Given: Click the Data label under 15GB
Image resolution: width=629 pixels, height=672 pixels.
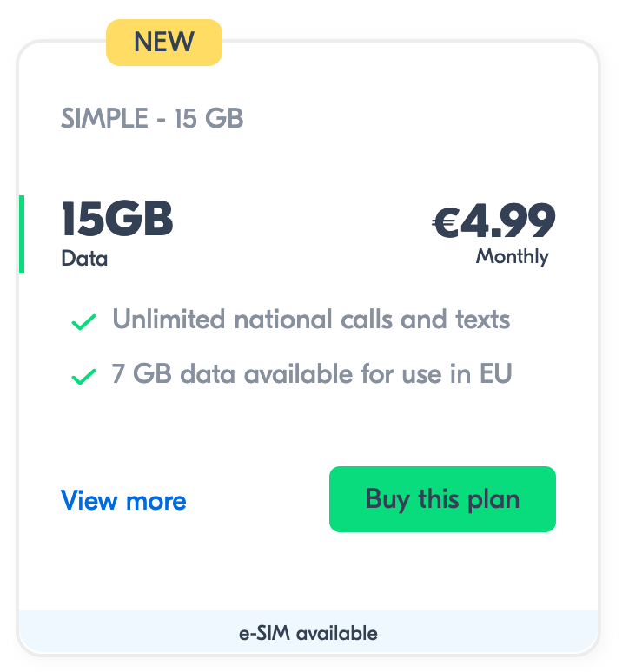Looking at the screenshot, I should coord(84,259).
